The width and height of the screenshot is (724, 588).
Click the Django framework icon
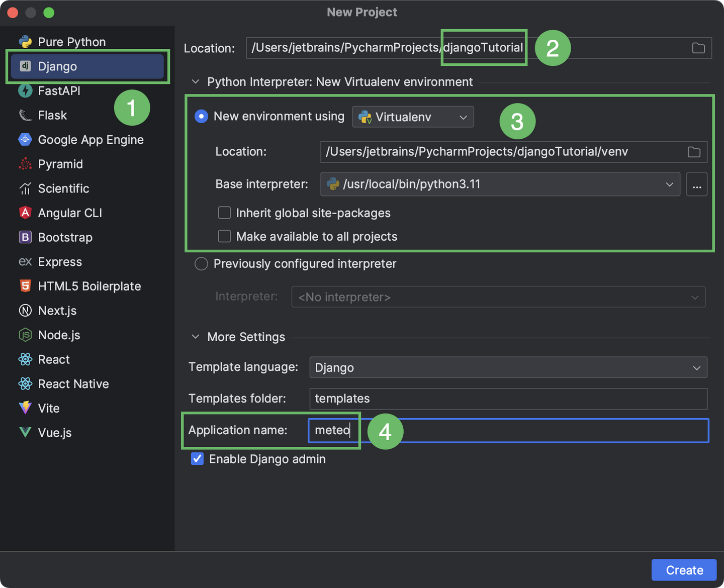coord(25,66)
